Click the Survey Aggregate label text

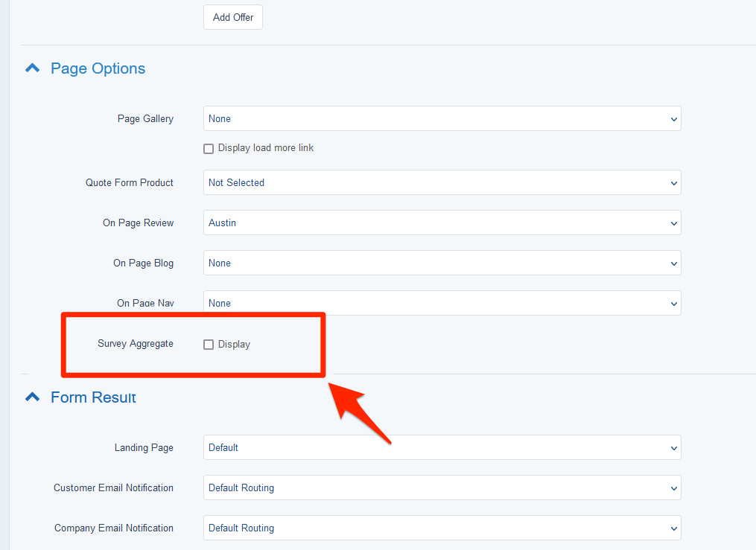click(135, 344)
